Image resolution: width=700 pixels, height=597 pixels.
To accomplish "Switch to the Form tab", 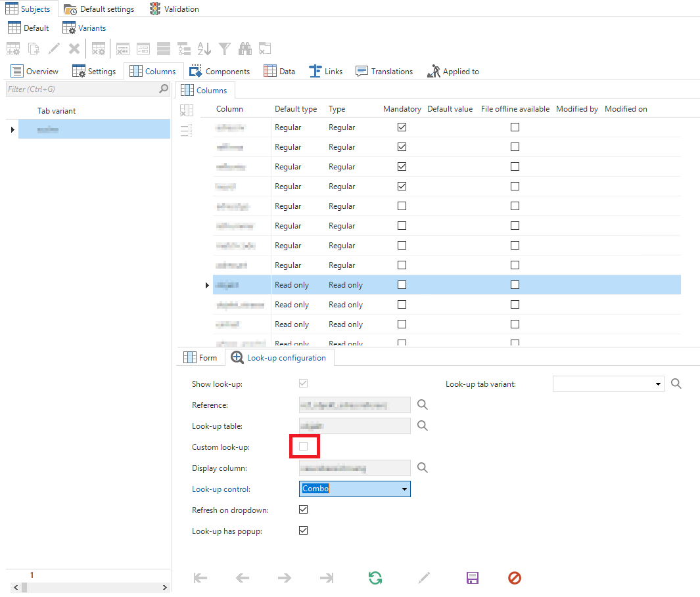I will [x=200, y=358].
